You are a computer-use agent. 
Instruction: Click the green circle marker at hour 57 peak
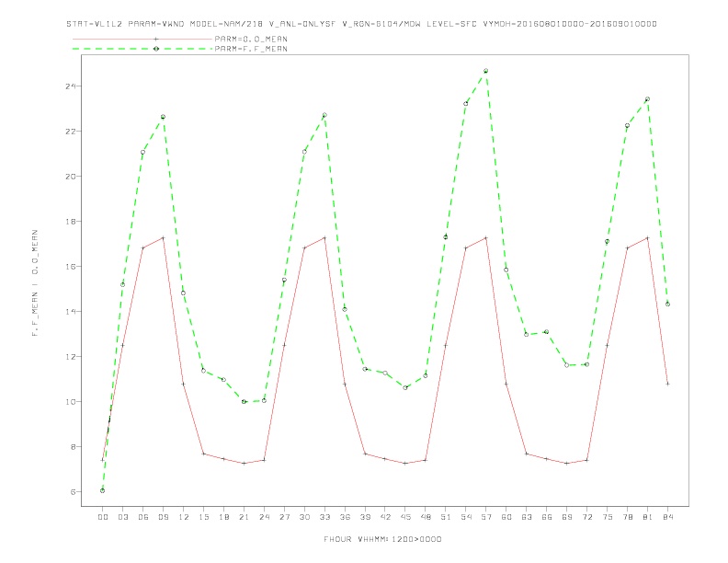click(486, 71)
